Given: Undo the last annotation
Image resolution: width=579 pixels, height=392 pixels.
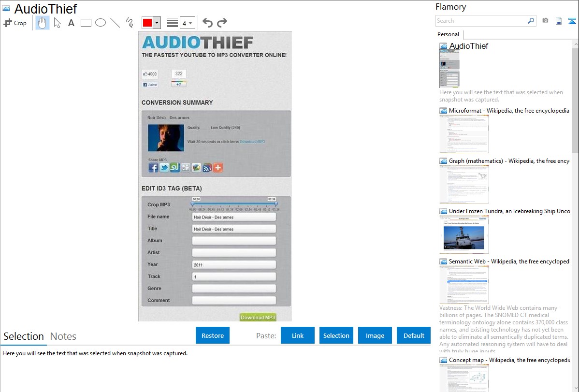Looking at the screenshot, I should (x=207, y=23).
